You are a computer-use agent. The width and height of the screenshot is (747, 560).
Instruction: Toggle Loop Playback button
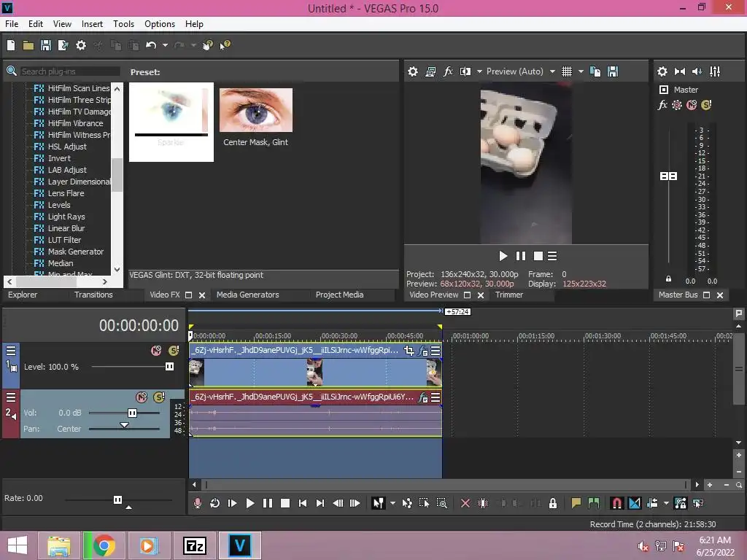(214, 503)
